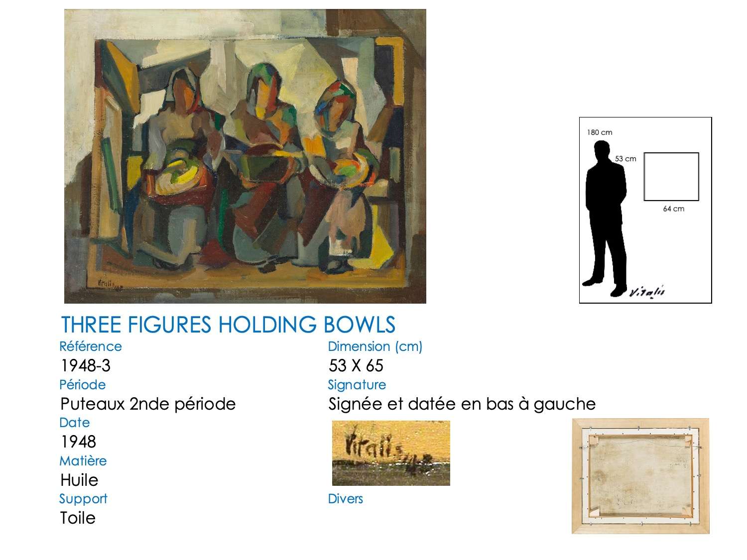Click the reference value 1948-3
This screenshot has width=747, height=560.
pyautogui.click(x=86, y=366)
